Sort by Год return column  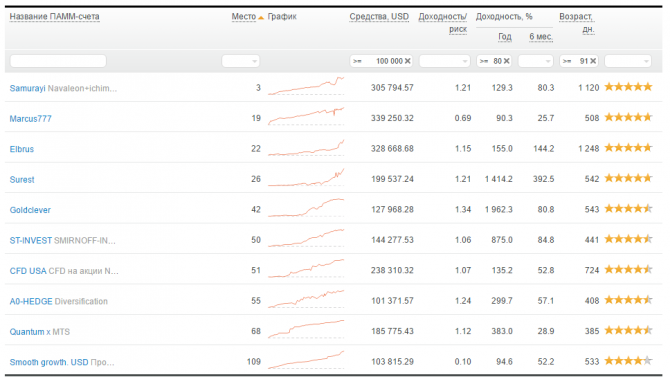click(x=505, y=37)
